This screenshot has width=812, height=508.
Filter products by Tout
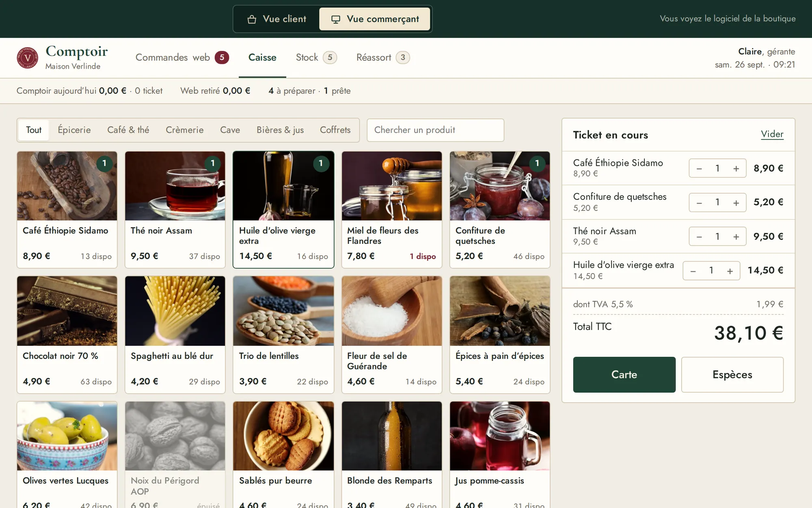(x=34, y=130)
